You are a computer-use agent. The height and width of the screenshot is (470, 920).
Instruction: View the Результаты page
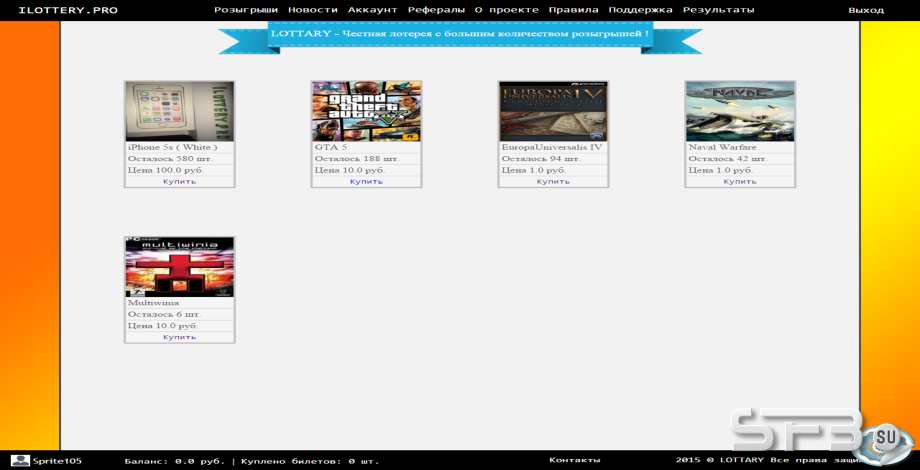[718, 10]
